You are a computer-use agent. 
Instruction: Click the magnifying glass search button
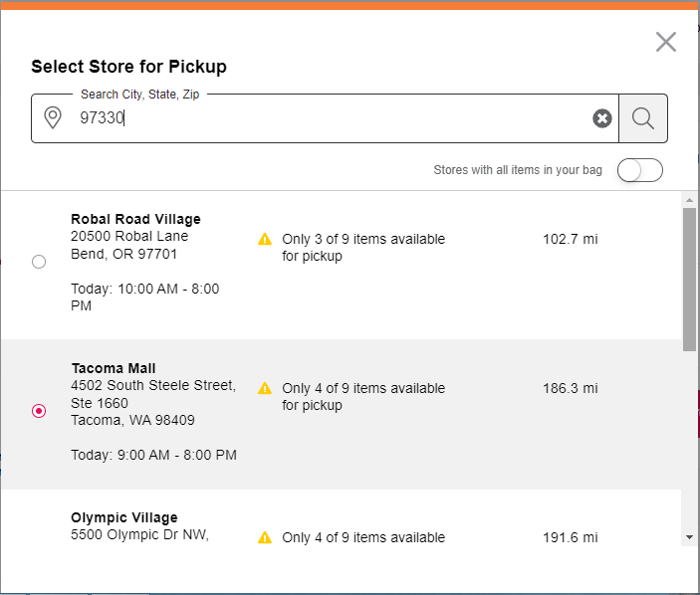pyautogui.click(x=643, y=118)
